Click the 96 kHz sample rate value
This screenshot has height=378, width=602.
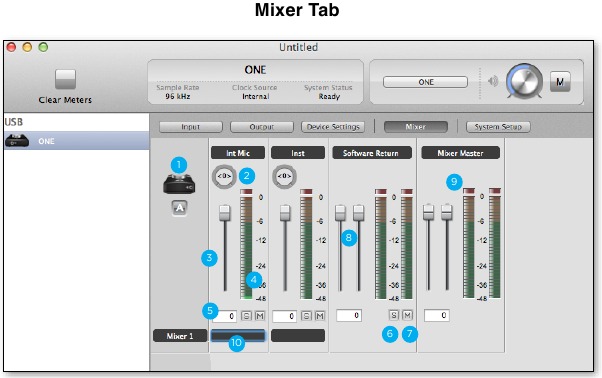[x=178, y=96]
